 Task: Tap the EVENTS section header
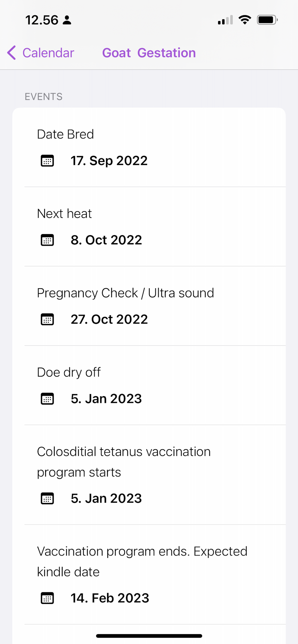pyautogui.click(x=44, y=97)
